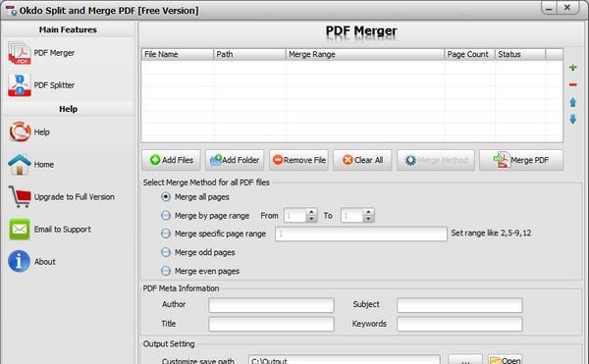
Task: Click the Help label next to lifebuoy
Action: click(41, 132)
